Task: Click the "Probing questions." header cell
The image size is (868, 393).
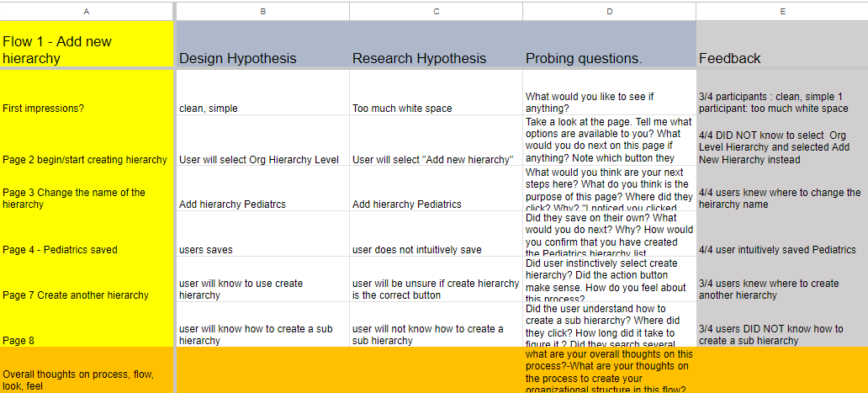Action: 609,49
